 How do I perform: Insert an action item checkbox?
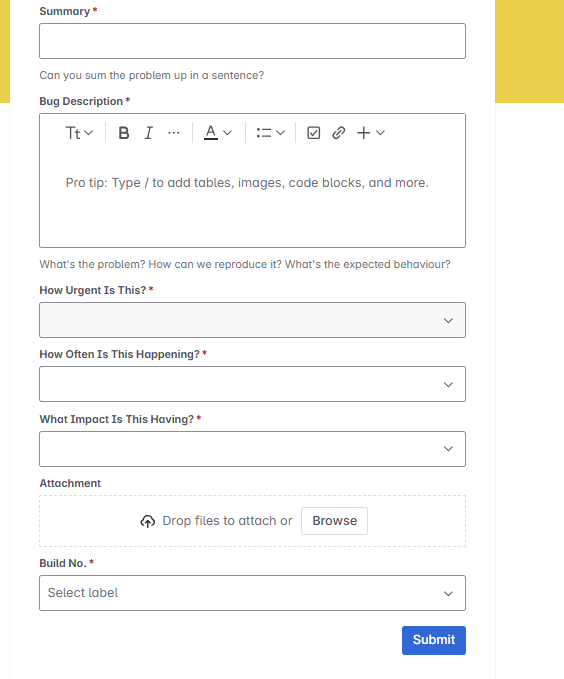(314, 133)
